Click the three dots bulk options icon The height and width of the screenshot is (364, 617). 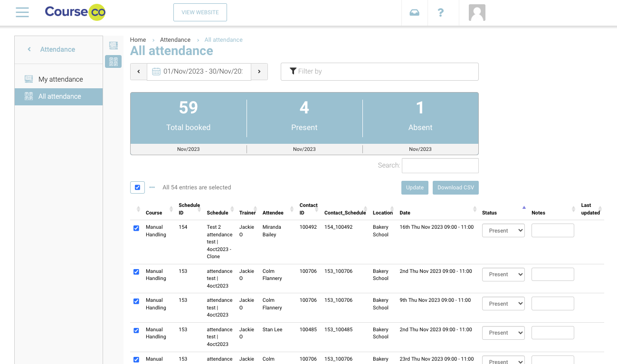coord(152,187)
